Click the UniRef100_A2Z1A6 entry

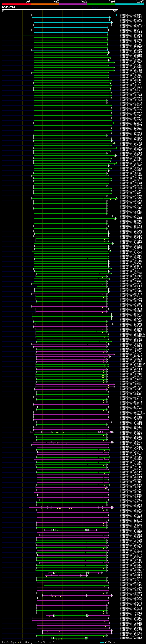tap(131, 63)
